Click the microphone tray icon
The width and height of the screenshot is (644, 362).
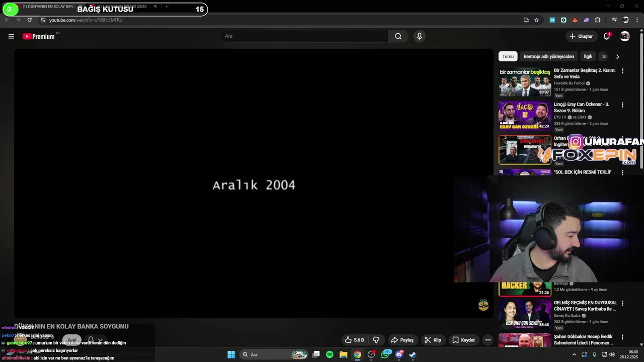pyautogui.click(x=594, y=354)
